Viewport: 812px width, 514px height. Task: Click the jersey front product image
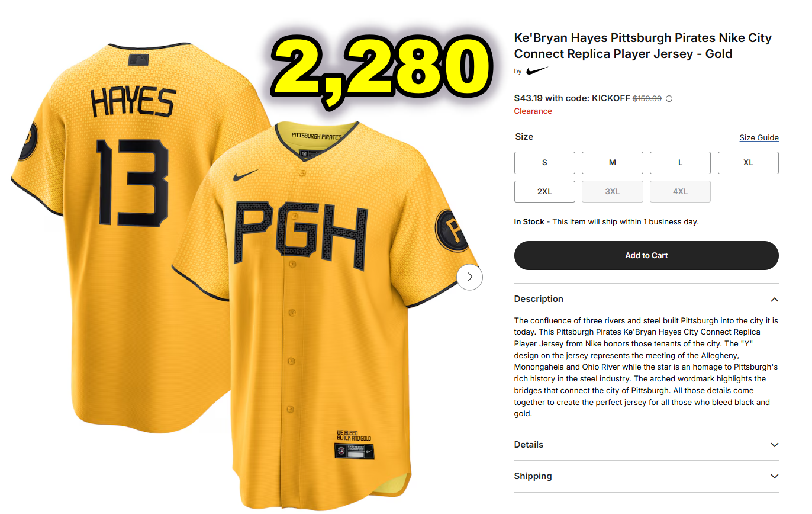[323, 308]
